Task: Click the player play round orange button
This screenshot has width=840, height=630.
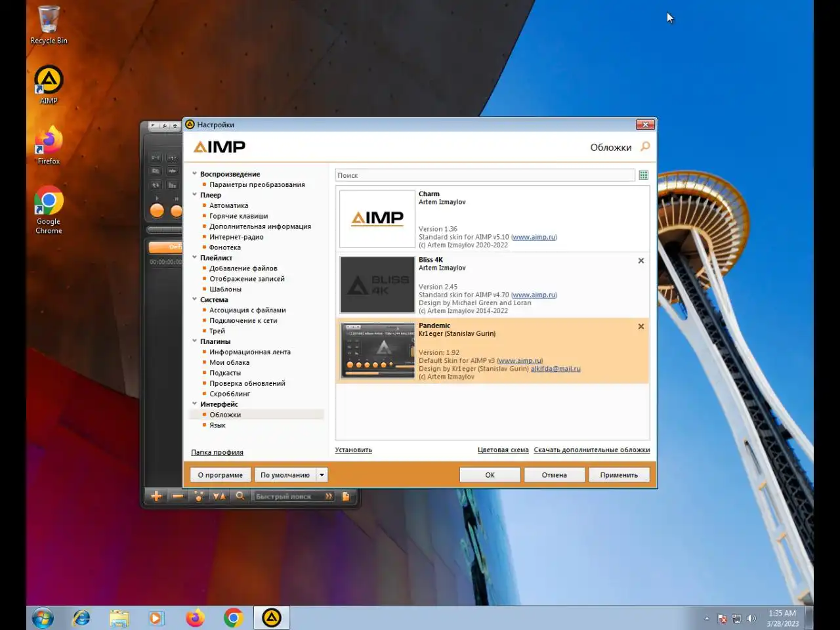Action: 157,211
